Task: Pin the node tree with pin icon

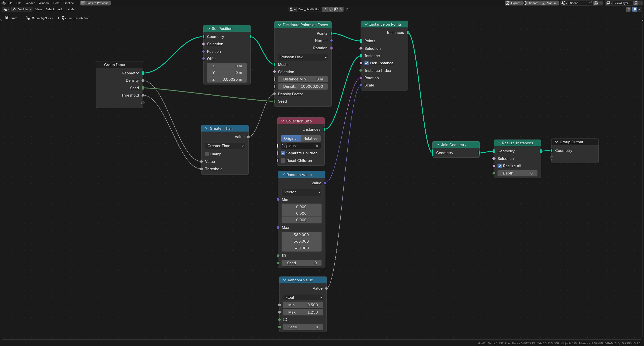Action: [348, 9]
